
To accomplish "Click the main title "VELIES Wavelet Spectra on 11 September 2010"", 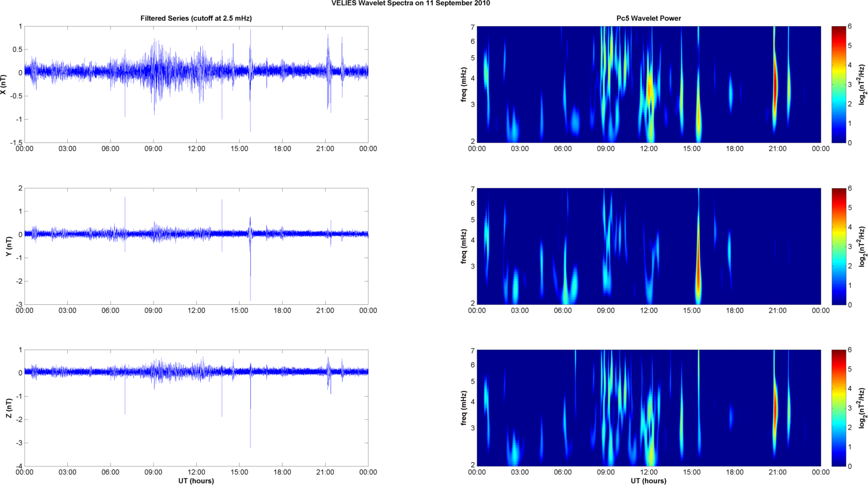I will [x=411, y=3].
